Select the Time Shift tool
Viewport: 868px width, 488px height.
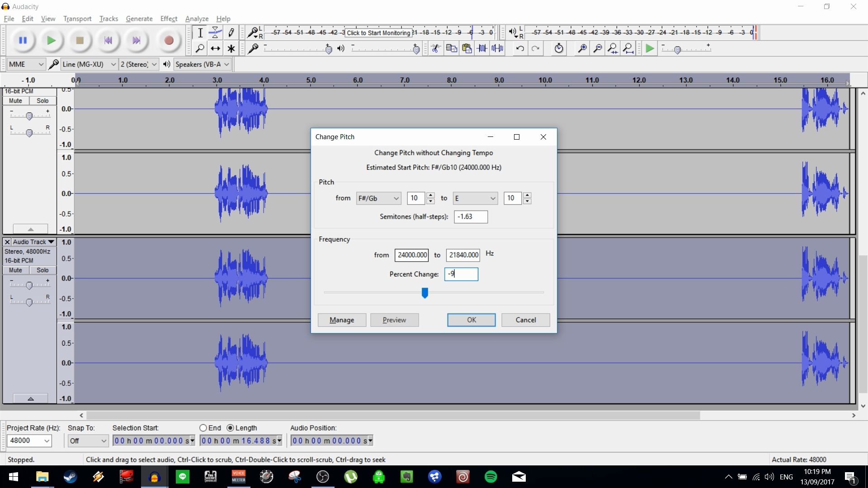pyautogui.click(x=215, y=48)
